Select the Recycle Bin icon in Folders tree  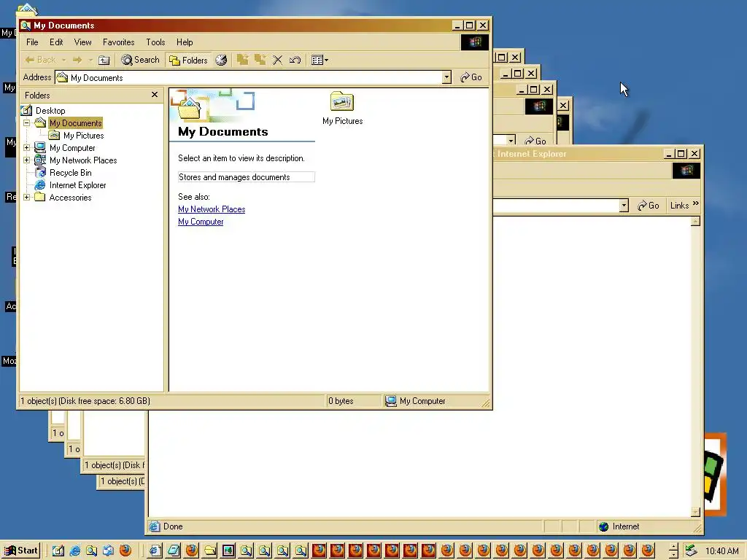[41, 172]
